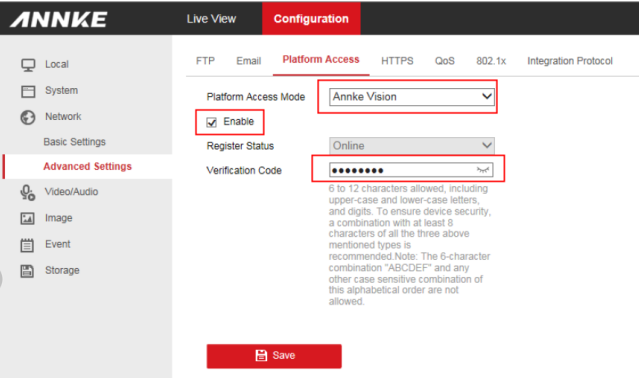Open the Register Status dropdown
The image size is (639, 378).
tap(412, 145)
